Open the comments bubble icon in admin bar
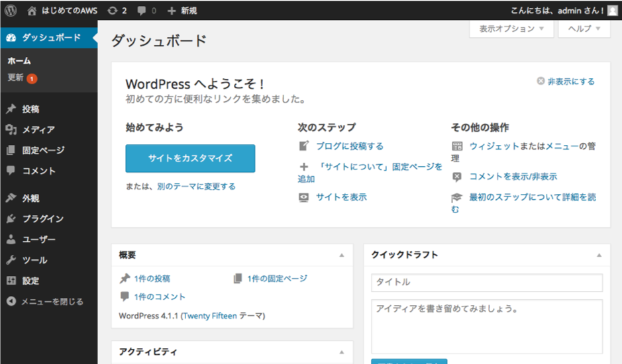The width and height of the screenshot is (622, 364). [142, 11]
